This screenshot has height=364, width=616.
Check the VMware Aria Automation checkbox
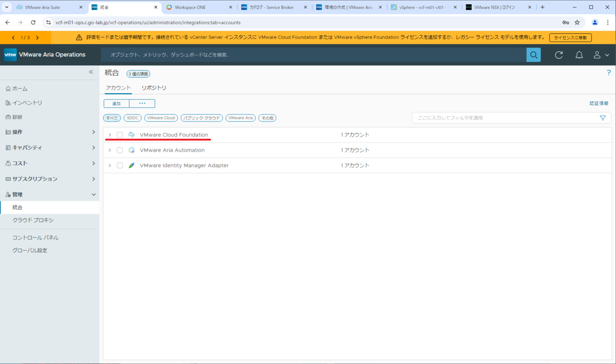[120, 150]
